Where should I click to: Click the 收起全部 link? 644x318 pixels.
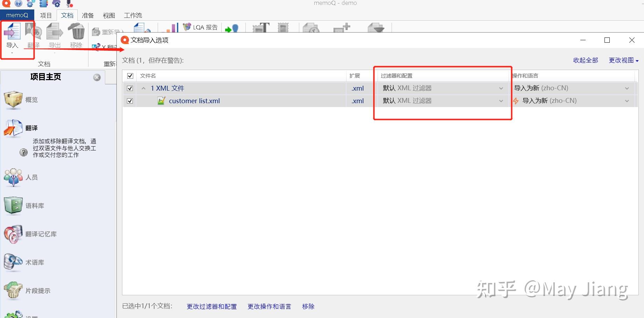[x=586, y=60]
